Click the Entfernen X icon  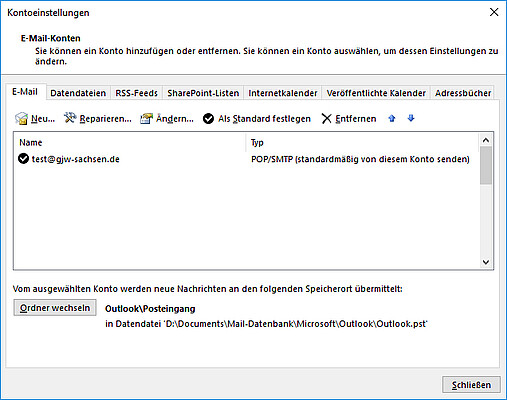coord(326,118)
